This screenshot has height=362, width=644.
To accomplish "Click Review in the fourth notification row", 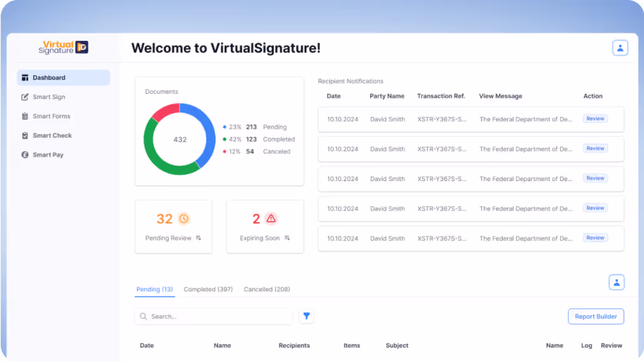I will tap(595, 208).
